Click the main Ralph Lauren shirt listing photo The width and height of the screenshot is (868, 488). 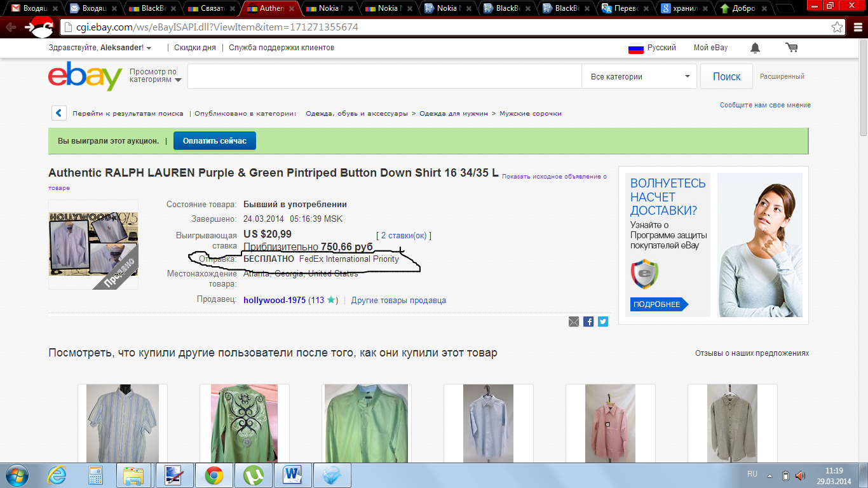click(x=93, y=245)
